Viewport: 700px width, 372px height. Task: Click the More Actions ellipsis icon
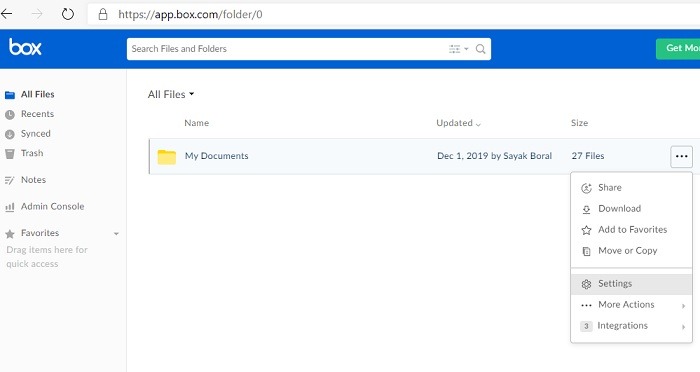[x=586, y=305]
